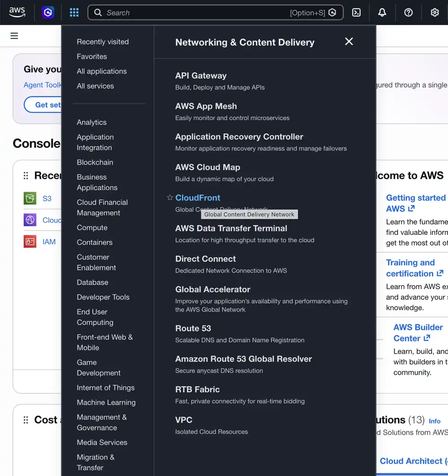
Task: Click the S3 link in recently visited
Action: 47,199
